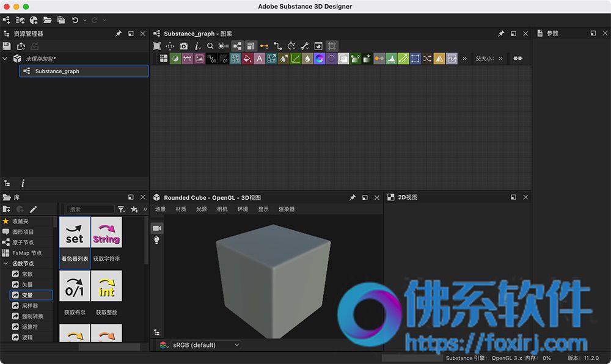Click the publish/export icon in 资源管理器

pyautogui.click(x=21, y=46)
